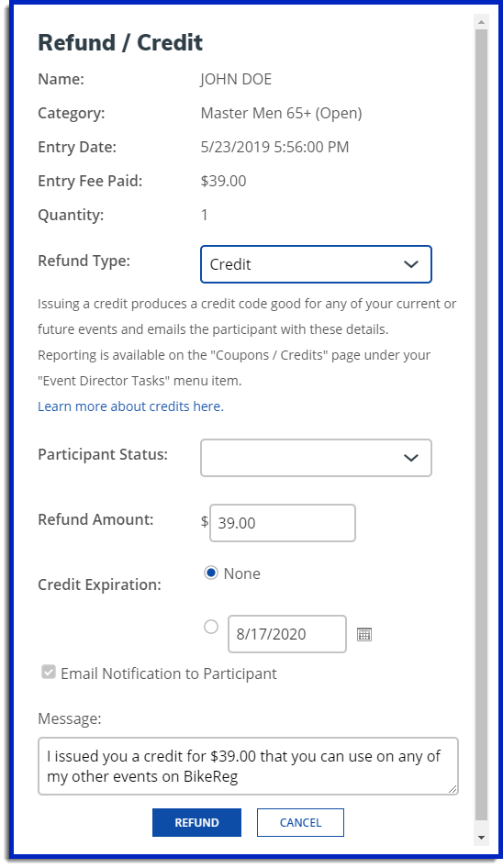503x868 pixels.
Task: Click the Master Men 65+ (Open) category text
Action: click(282, 114)
